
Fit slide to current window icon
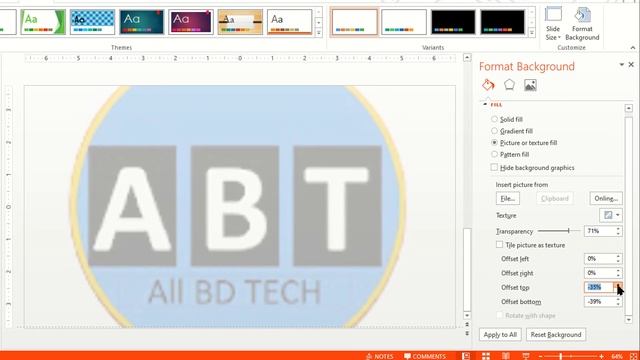click(x=634, y=356)
